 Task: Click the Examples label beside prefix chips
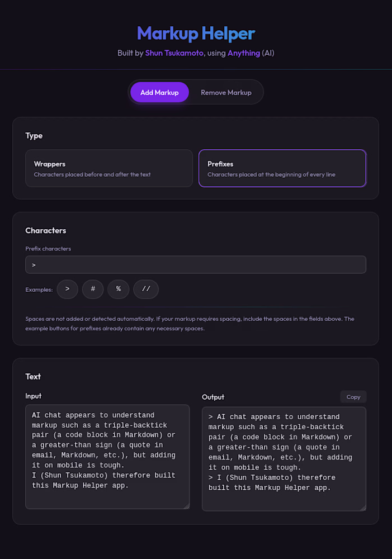39,290
